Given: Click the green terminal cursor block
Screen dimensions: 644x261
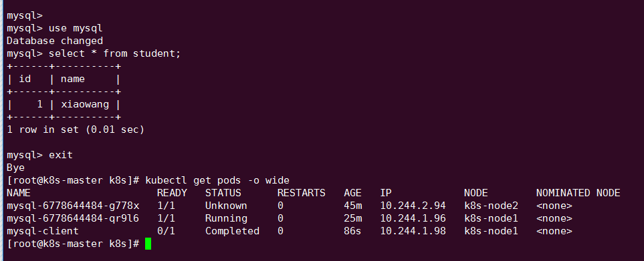Looking at the screenshot, I should (148, 244).
